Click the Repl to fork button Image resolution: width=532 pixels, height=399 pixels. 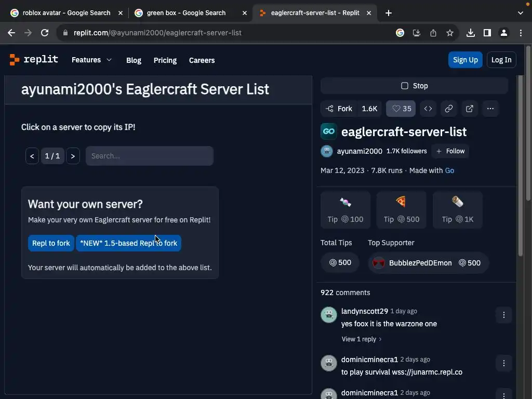(51, 243)
